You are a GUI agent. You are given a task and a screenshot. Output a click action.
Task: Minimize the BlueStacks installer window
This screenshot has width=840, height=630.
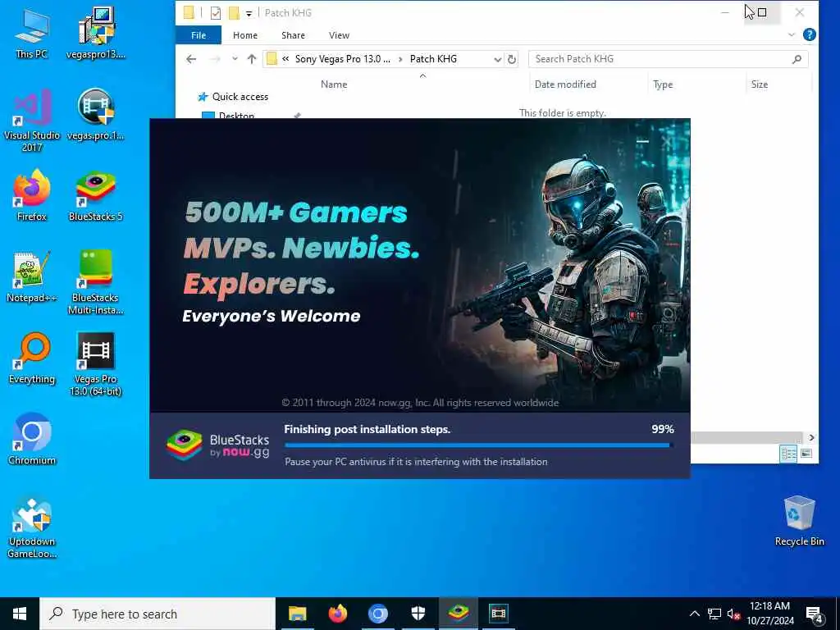642,141
